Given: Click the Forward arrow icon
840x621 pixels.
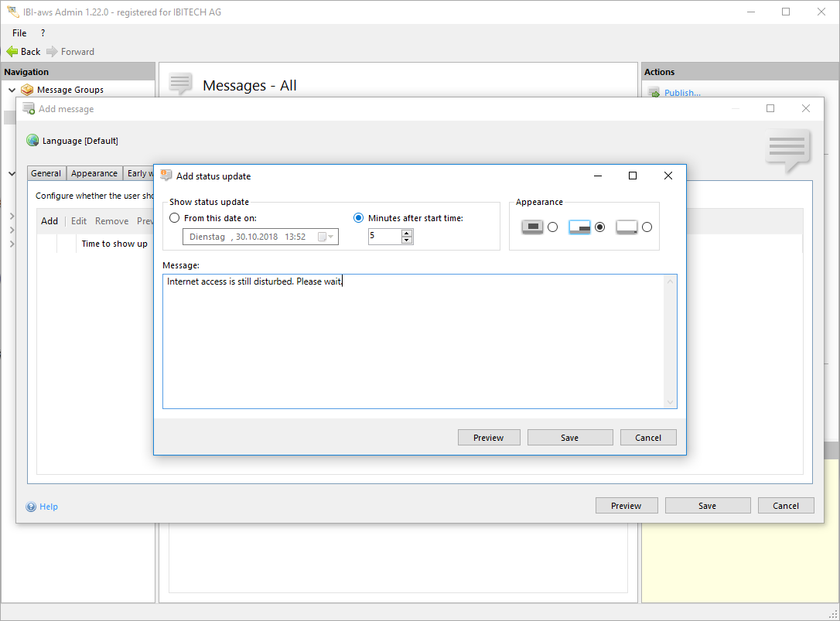Looking at the screenshot, I should click(x=52, y=52).
